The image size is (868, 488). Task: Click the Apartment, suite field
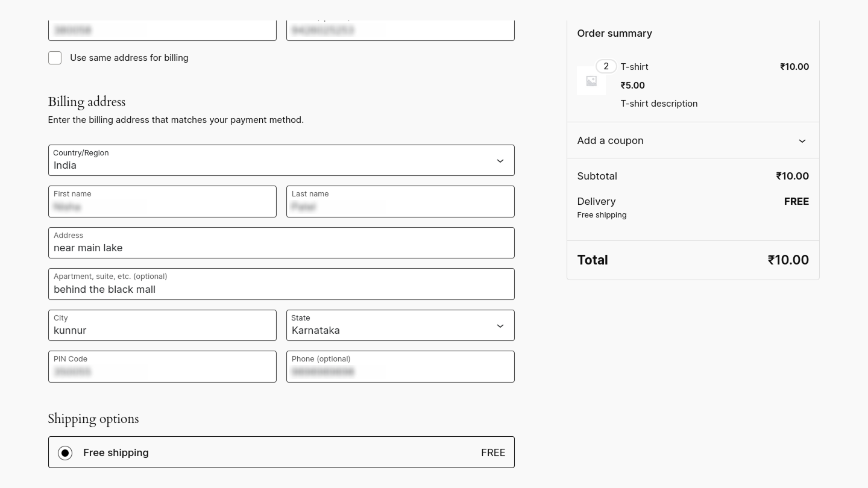pyautogui.click(x=281, y=284)
